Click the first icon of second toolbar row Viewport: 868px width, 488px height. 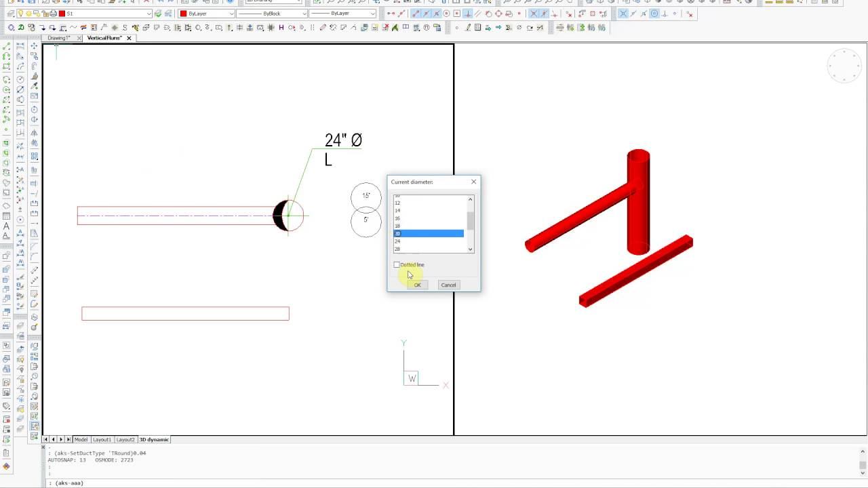click(x=11, y=28)
